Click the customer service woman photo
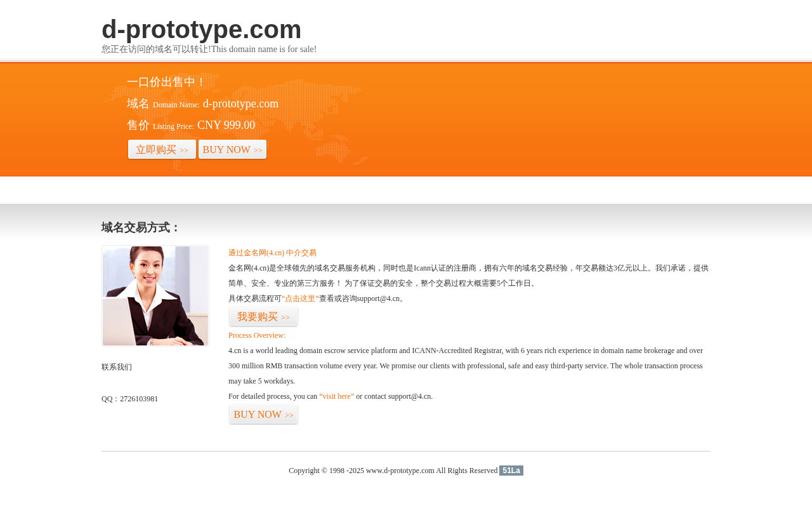The image size is (812, 508). [155, 296]
